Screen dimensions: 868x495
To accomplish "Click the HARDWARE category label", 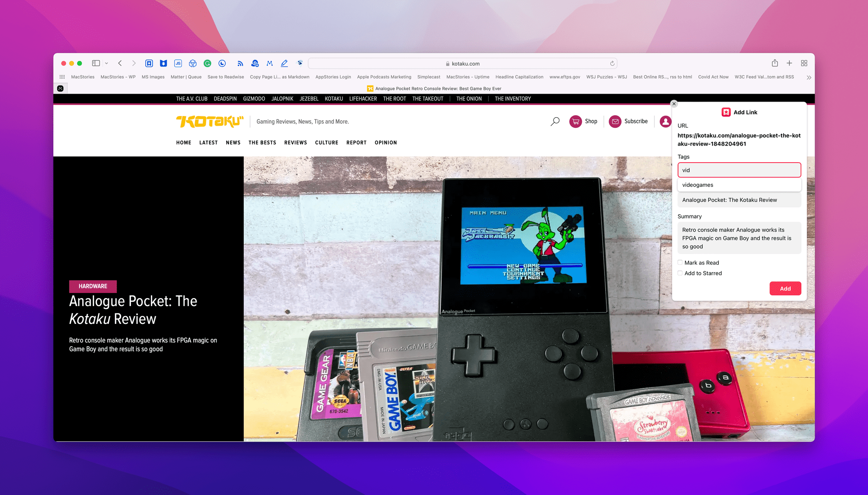I will point(93,286).
